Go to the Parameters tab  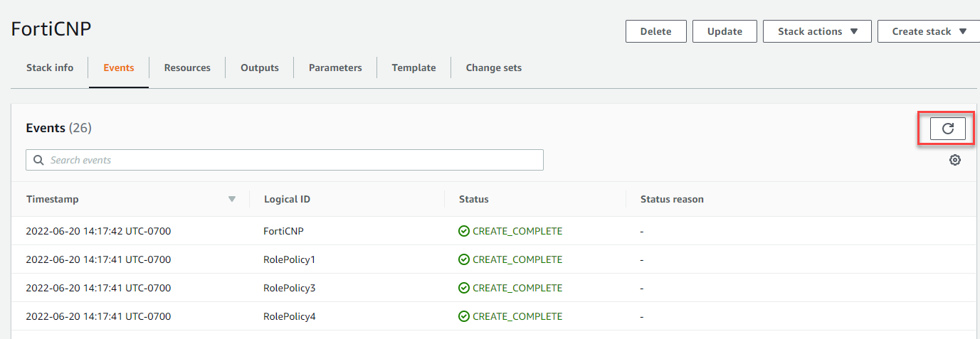pos(335,68)
